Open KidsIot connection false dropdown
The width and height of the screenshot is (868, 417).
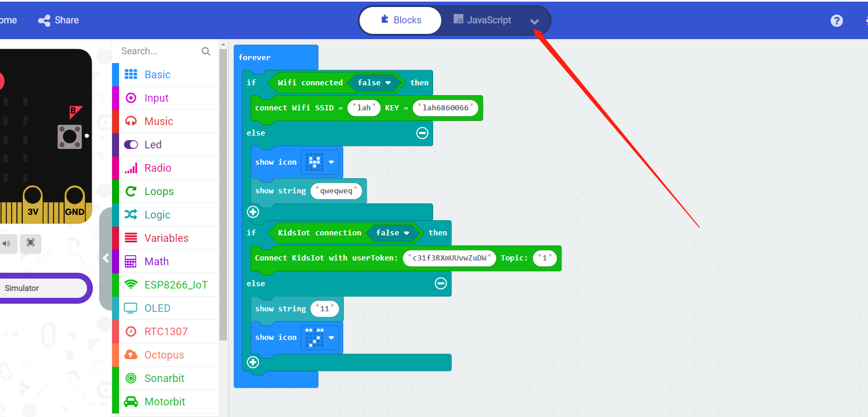coord(406,233)
